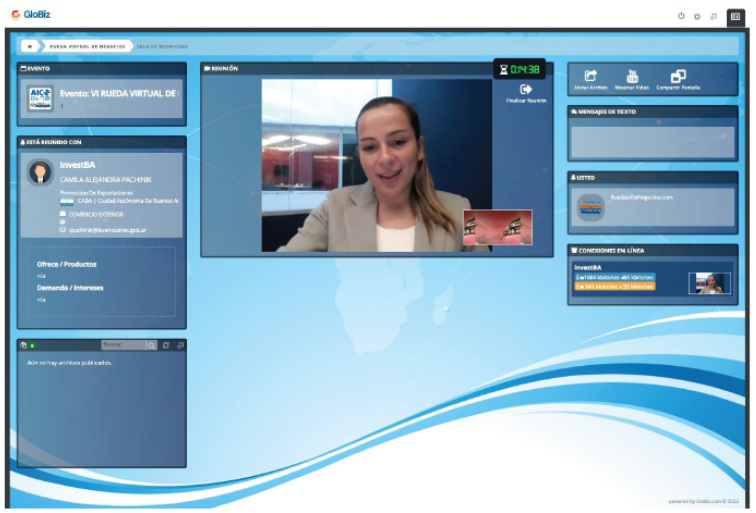Click the power icon in top bar
The height and width of the screenshot is (513, 756).
point(682,15)
